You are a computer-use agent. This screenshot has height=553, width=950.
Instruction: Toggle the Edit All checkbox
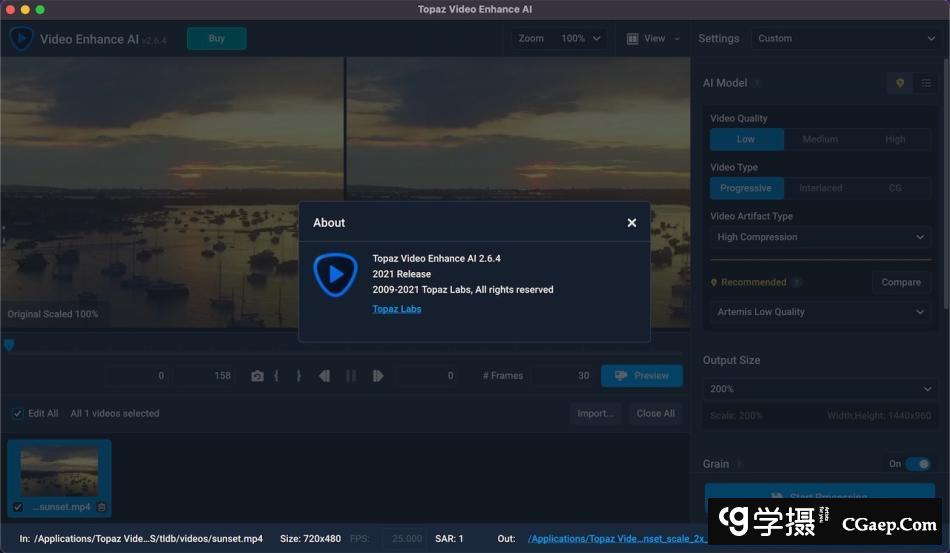[18, 413]
